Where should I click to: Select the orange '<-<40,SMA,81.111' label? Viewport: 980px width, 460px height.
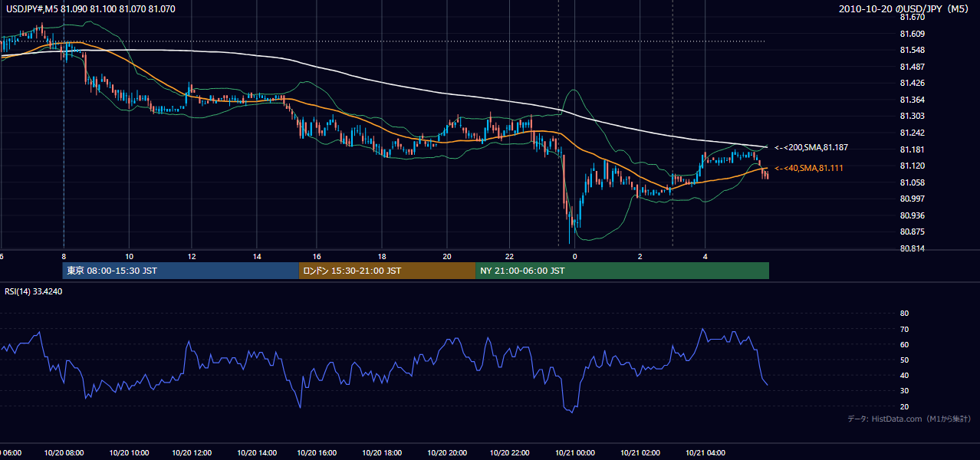[809, 168]
